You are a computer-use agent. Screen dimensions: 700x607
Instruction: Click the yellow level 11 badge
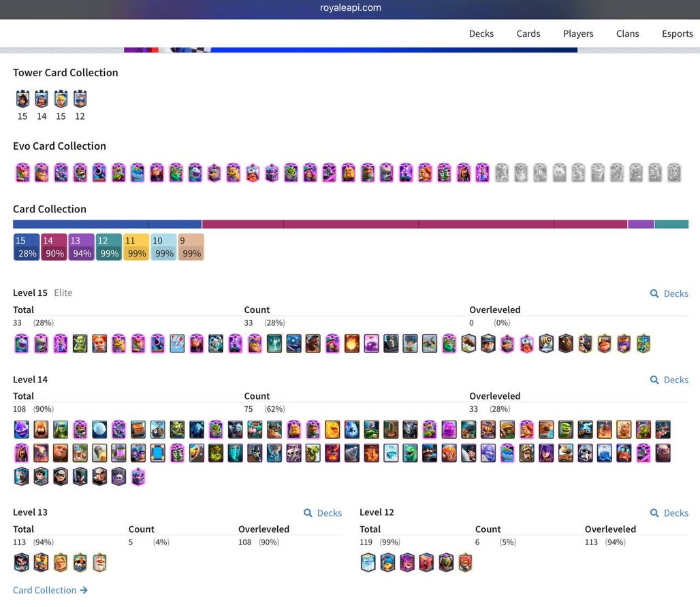click(136, 247)
